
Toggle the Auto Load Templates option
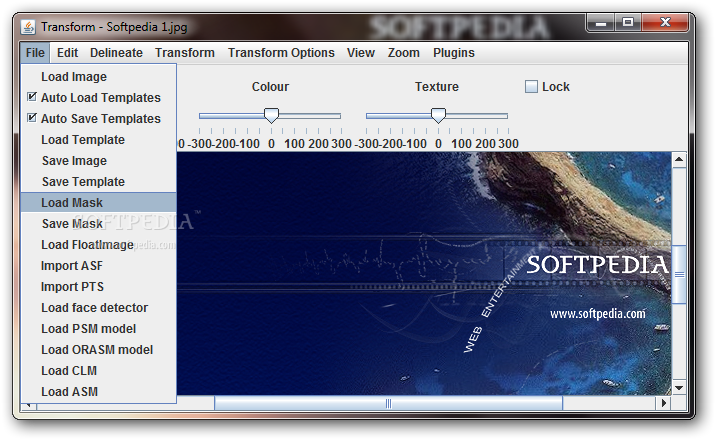click(99, 98)
